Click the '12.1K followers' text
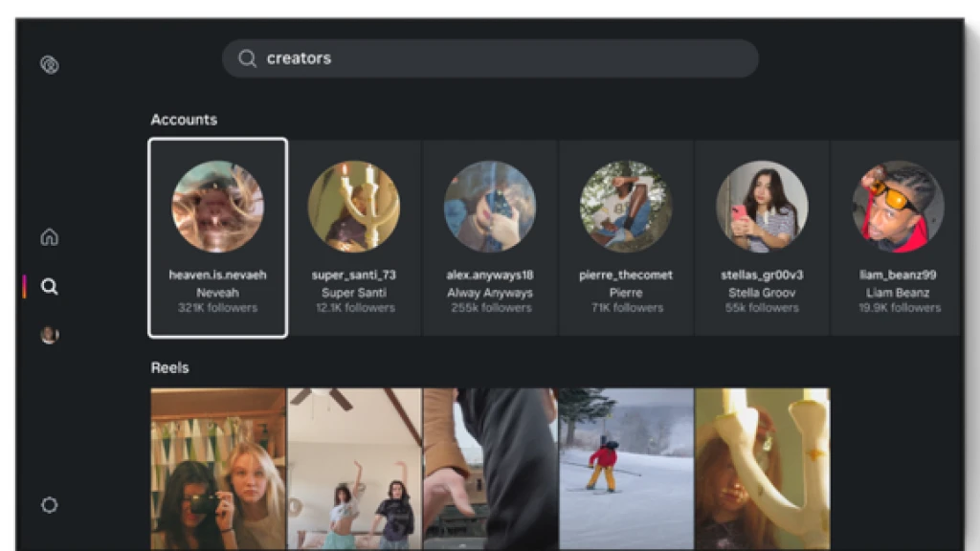 (x=355, y=307)
